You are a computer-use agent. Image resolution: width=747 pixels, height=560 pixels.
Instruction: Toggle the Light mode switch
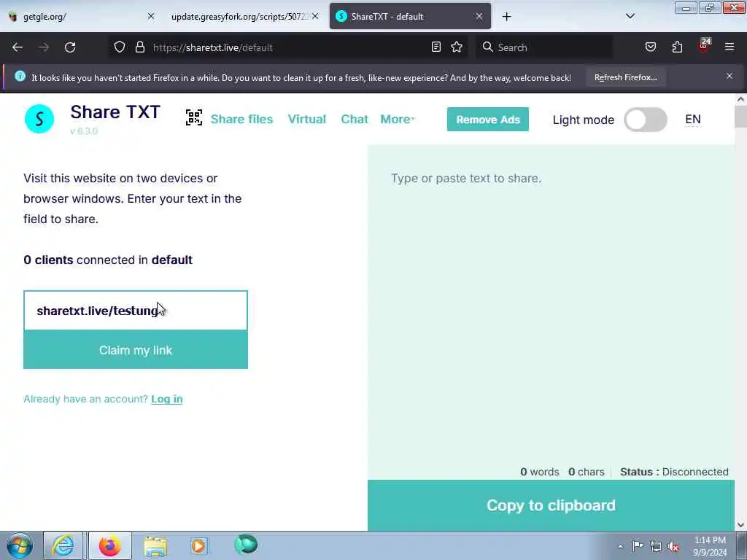point(646,120)
